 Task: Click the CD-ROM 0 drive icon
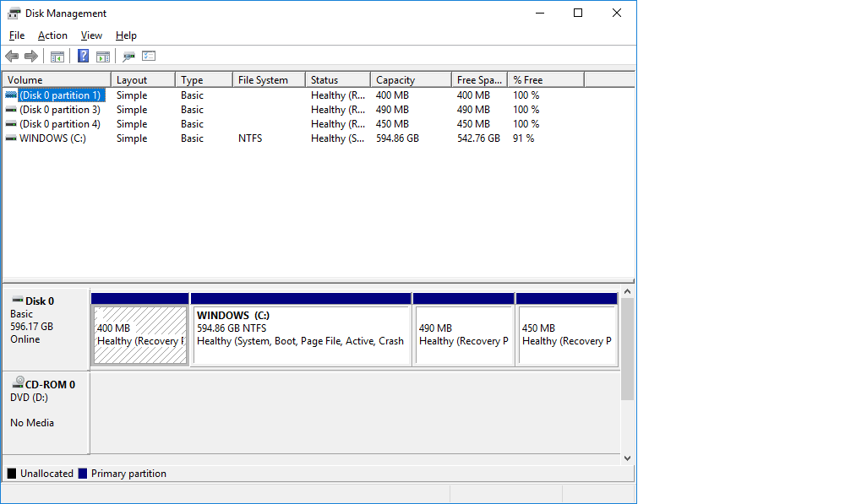pyautogui.click(x=17, y=384)
